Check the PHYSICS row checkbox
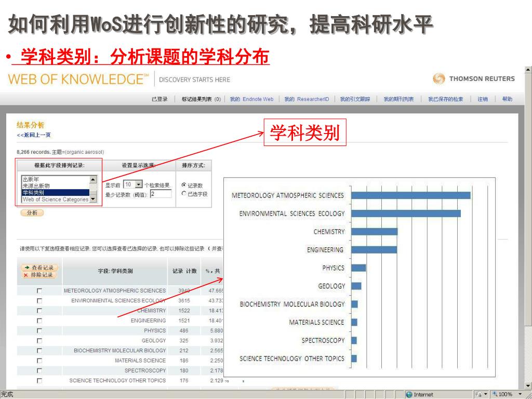 (x=39, y=330)
